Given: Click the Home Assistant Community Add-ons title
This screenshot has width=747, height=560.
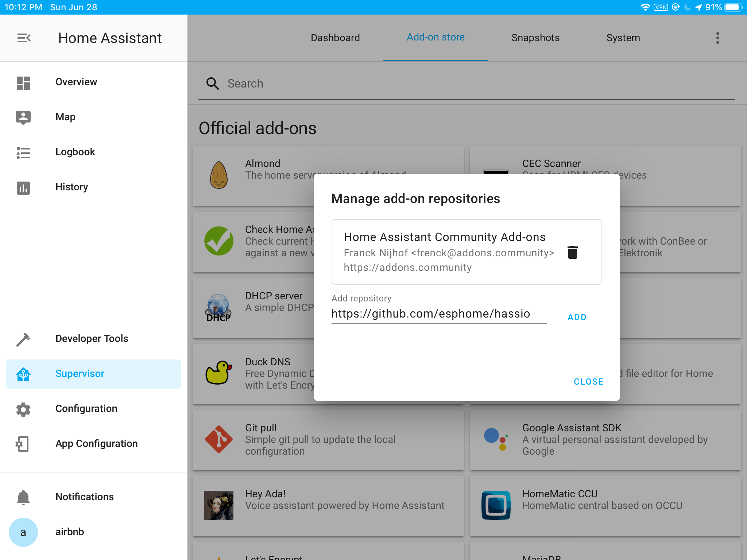Looking at the screenshot, I should [445, 237].
